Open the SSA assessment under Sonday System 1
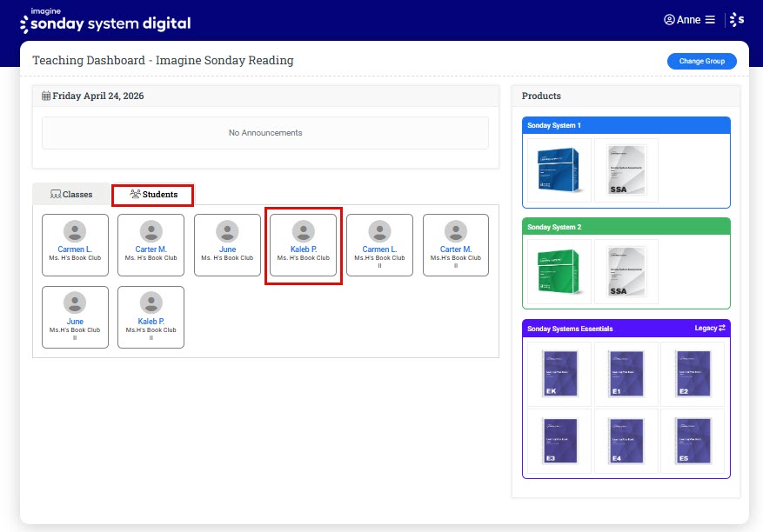This screenshot has width=763, height=532. click(626, 170)
